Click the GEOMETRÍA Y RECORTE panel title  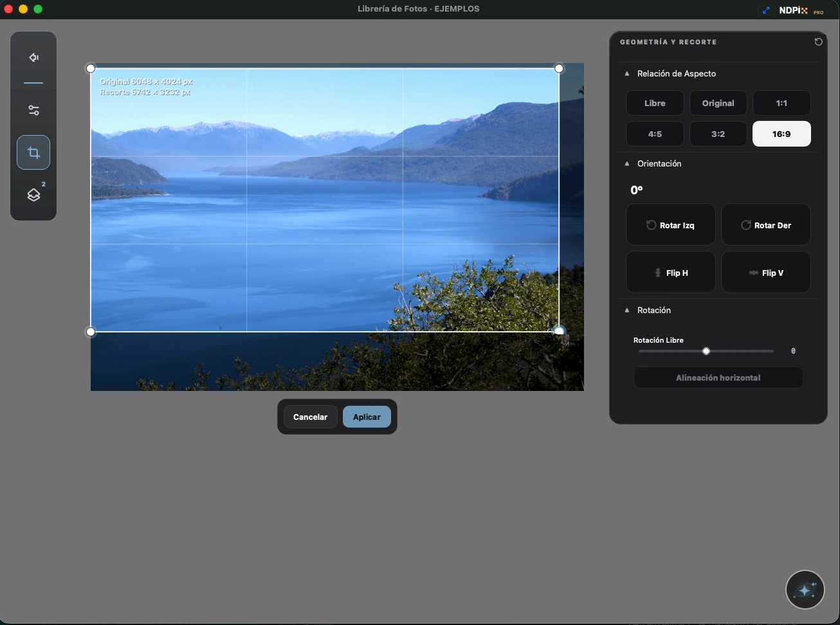coord(668,42)
